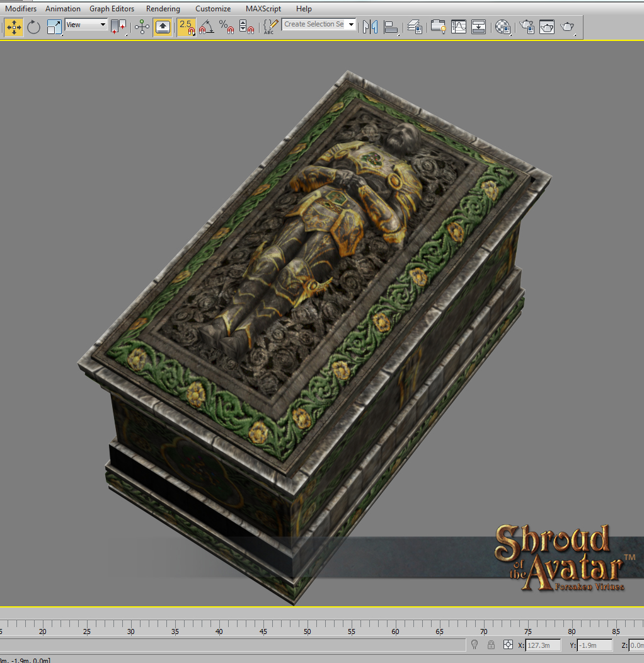The width and height of the screenshot is (644, 663).
Task: Open the Curve Editor
Action: click(x=459, y=26)
